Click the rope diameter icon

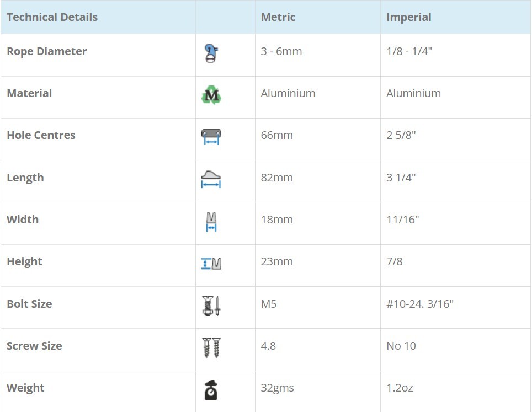point(211,53)
